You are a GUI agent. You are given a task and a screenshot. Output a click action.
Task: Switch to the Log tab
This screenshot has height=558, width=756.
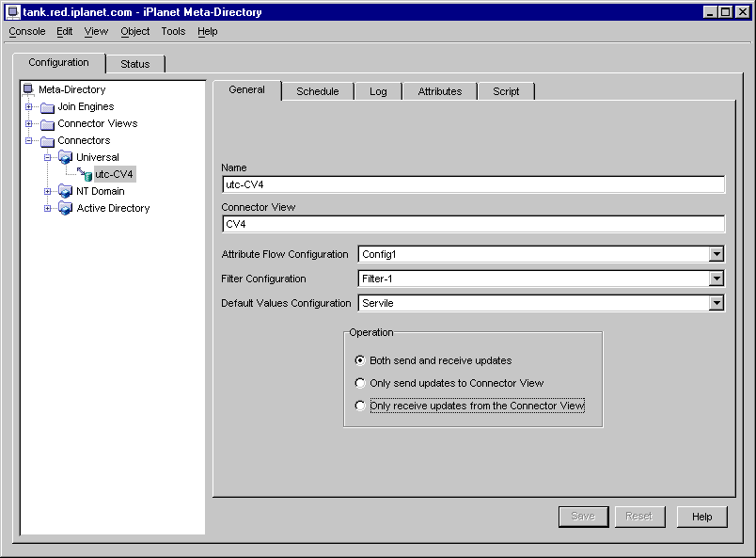point(378,91)
